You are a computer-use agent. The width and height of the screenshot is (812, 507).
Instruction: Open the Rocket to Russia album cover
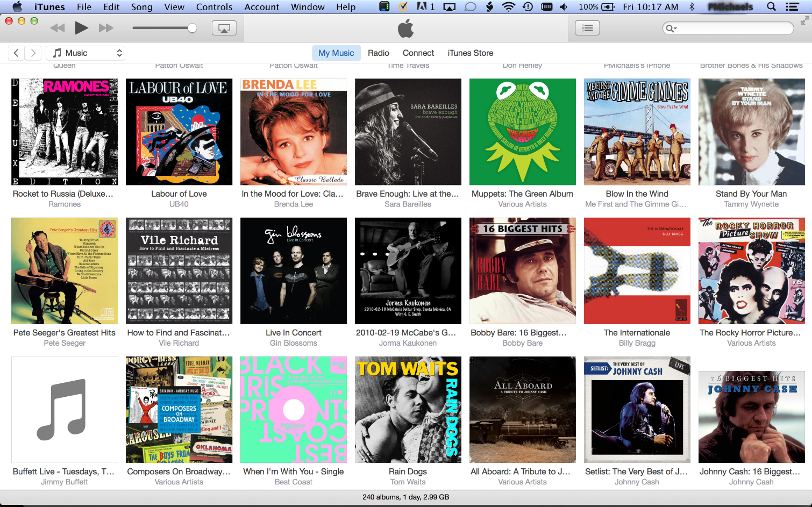65,132
